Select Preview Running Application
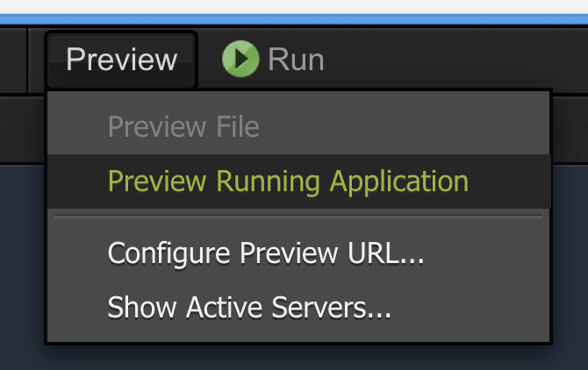The image size is (588, 370). [x=298, y=181]
